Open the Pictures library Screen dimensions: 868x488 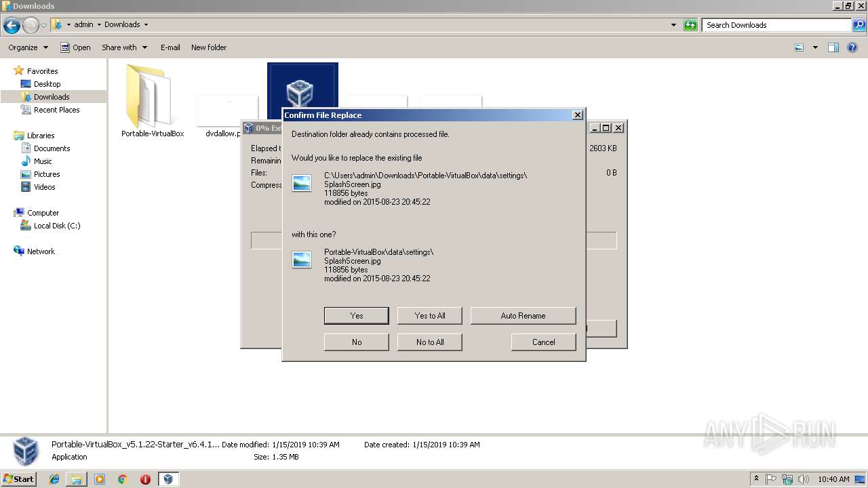pyautogui.click(x=47, y=174)
